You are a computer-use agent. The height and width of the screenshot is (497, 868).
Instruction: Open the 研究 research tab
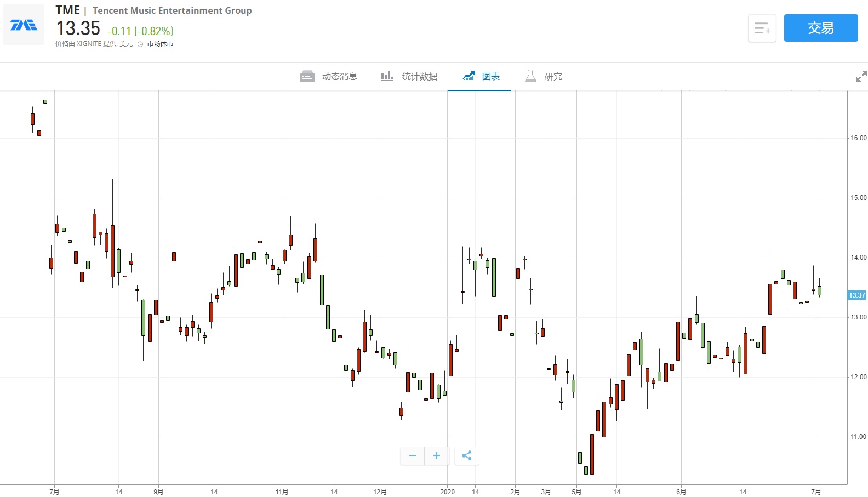tap(544, 77)
